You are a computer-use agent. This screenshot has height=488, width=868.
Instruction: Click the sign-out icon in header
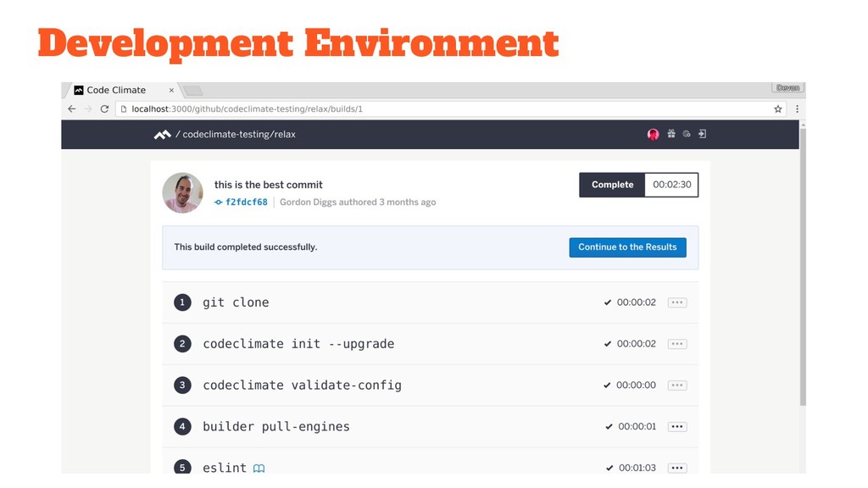[x=702, y=134]
